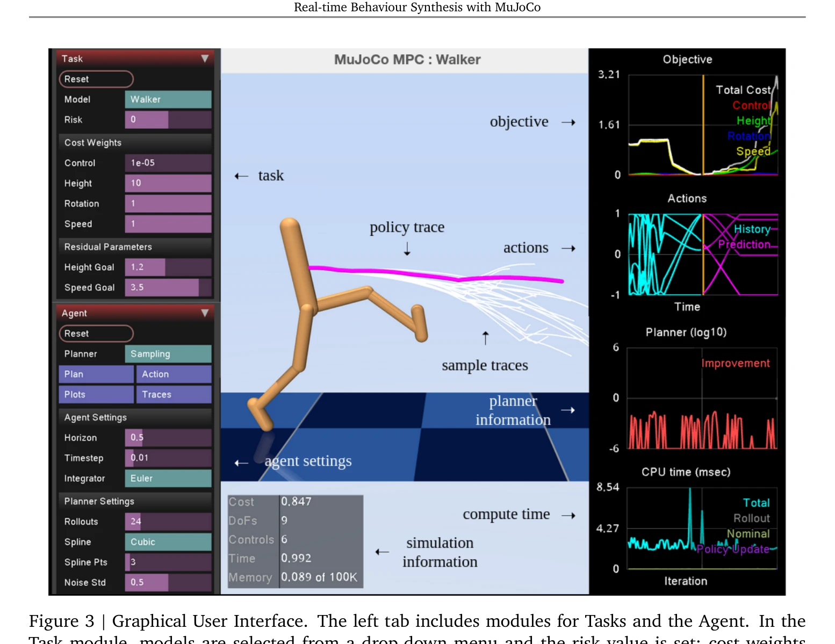
Task: Click the Nominal legend label
Action: (x=748, y=534)
